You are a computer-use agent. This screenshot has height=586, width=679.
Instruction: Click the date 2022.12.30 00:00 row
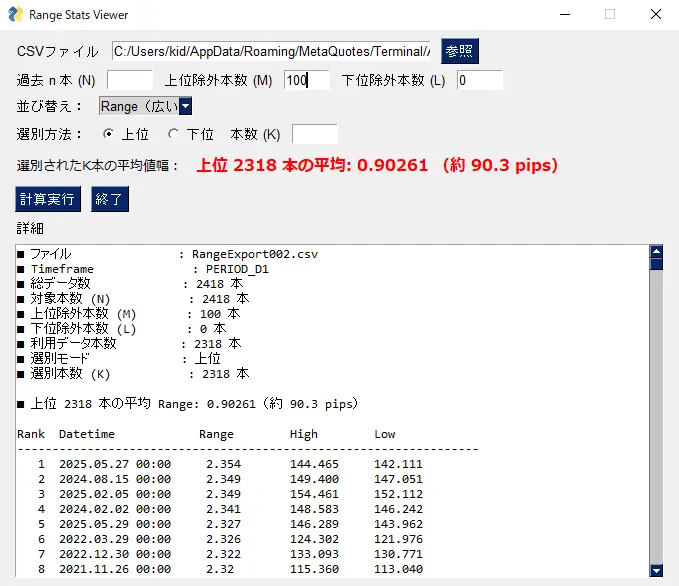(x=115, y=554)
